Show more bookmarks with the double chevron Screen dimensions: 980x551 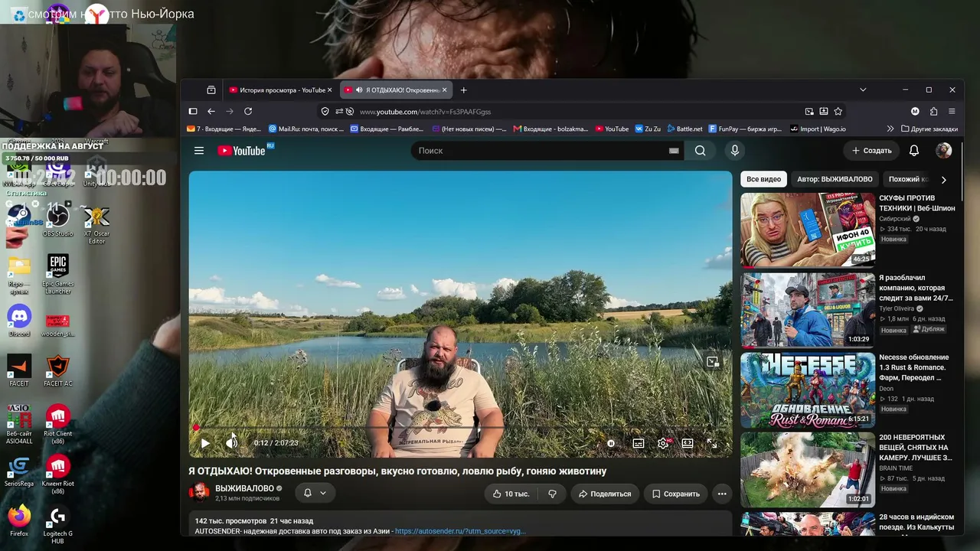click(890, 129)
